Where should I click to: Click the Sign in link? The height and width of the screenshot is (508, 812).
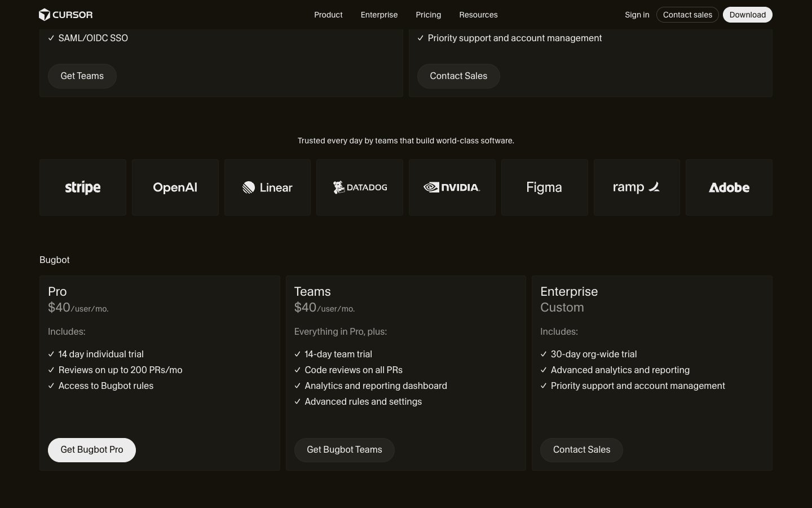[637, 15]
